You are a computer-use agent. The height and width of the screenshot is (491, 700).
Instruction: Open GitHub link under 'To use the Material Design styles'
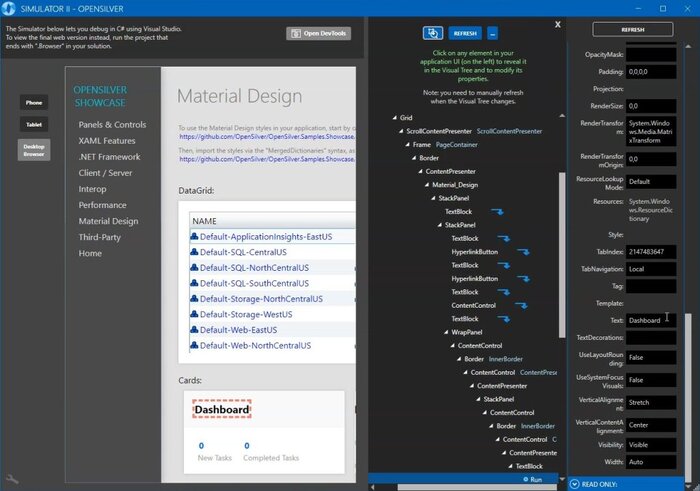(x=267, y=137)
